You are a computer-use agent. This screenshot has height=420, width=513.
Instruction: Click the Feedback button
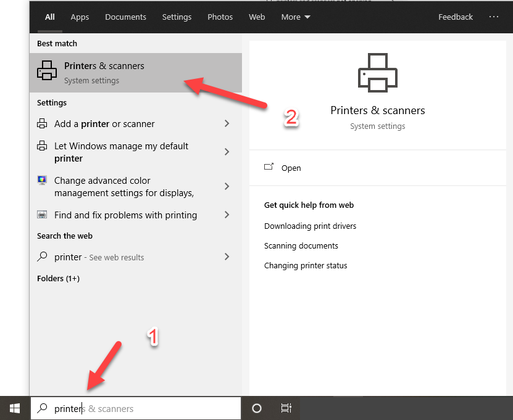pyautogui.click(x=456, y=17)
